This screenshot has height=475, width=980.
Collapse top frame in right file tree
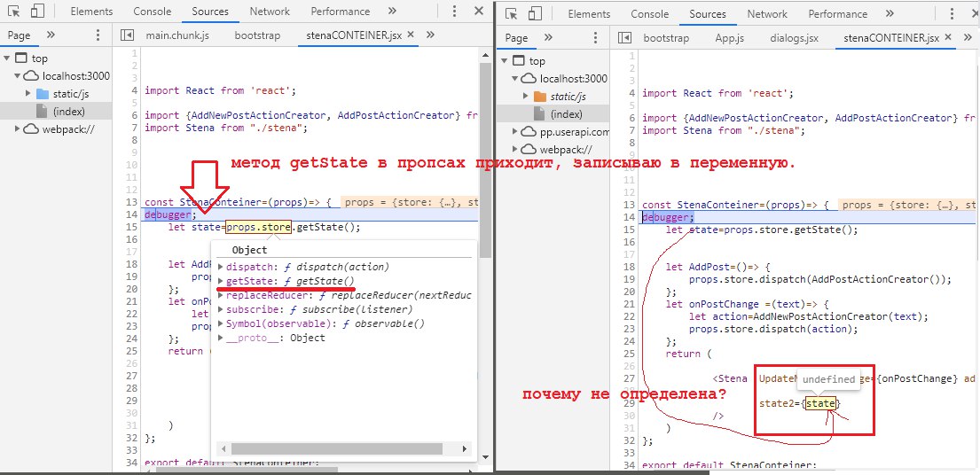pyautogui.click(x=505, y=60)
